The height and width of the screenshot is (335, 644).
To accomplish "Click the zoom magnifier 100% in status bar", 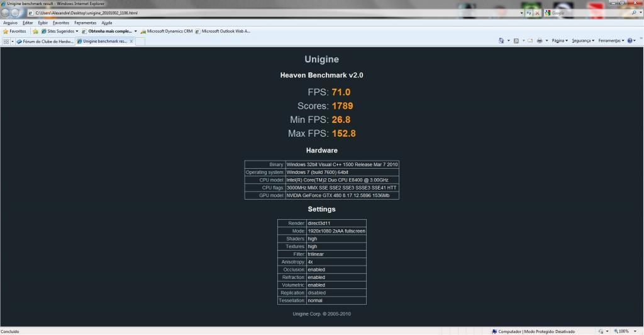I will coord(621,331).
